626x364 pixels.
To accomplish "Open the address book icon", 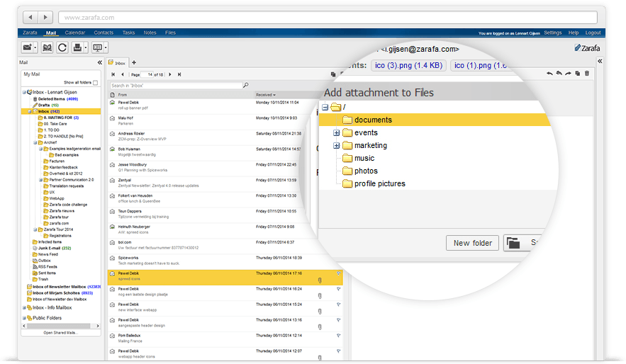I will [47, 47].
